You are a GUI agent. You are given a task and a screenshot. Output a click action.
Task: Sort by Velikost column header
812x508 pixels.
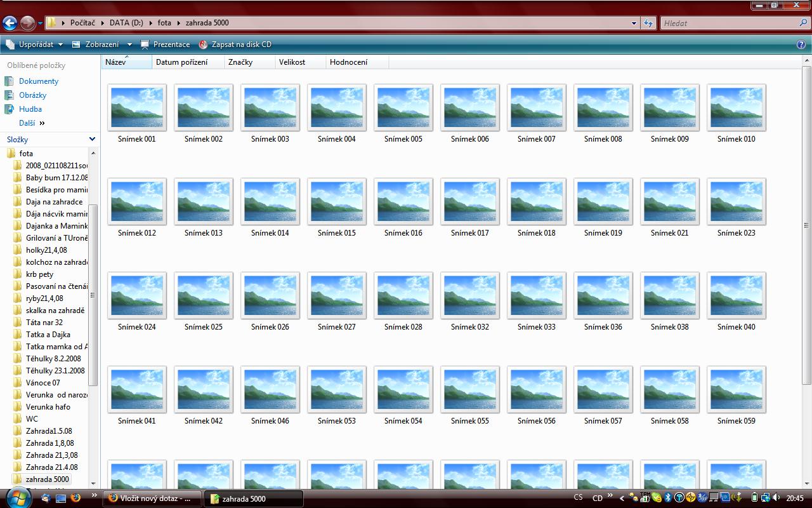click(x=292, y=62)
